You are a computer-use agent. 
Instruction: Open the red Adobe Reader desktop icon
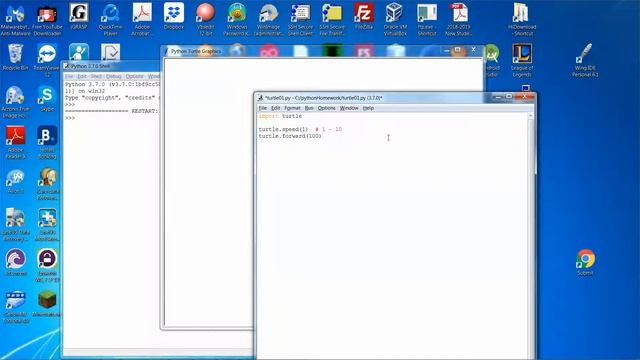(x=15, y=142)
